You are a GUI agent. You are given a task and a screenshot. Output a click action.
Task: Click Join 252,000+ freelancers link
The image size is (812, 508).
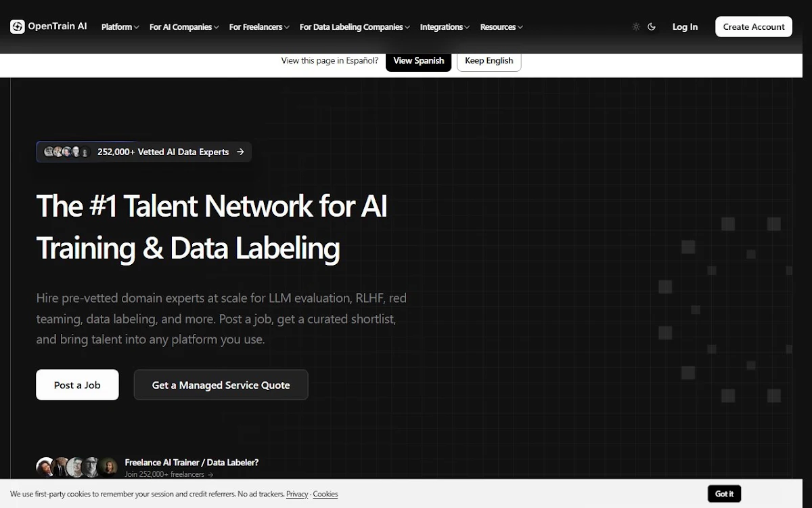169,474
